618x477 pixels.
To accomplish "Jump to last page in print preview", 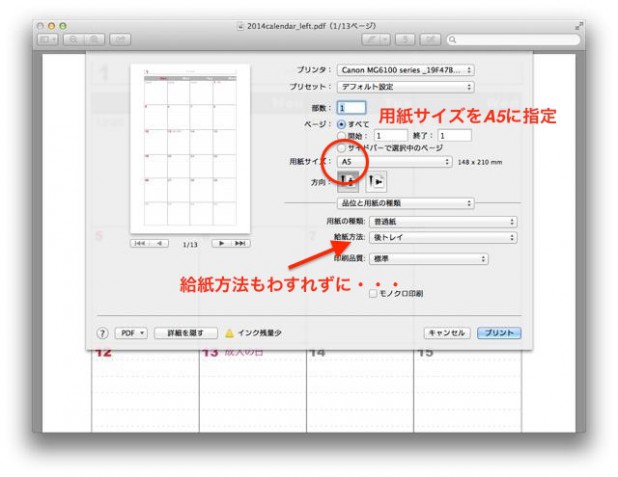I will [240, 243].
